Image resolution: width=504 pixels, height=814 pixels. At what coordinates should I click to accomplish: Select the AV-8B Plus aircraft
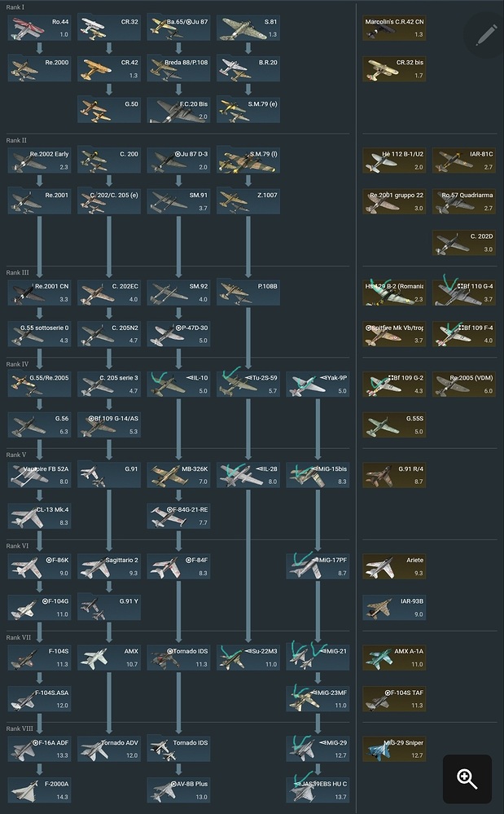(x=178, y=790)
